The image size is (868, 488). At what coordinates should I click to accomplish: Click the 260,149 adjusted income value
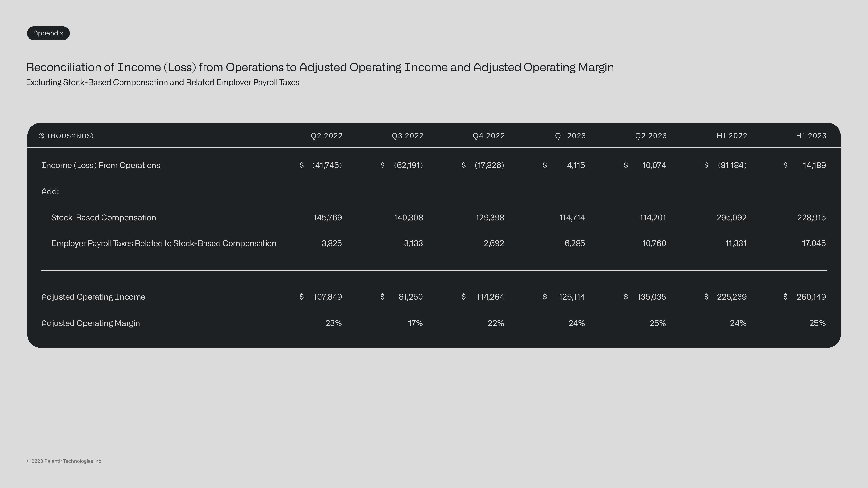(x=811, y=297)
